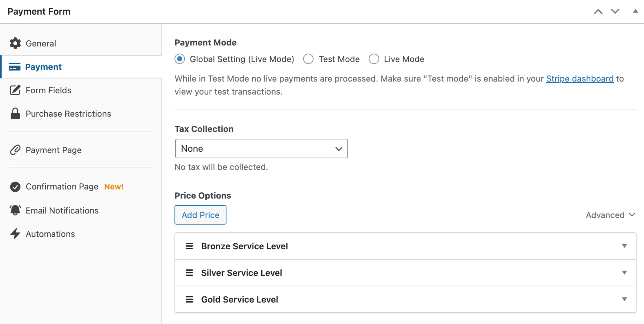
Task: Click the Form Fields pencil icon
Action: 15,90
